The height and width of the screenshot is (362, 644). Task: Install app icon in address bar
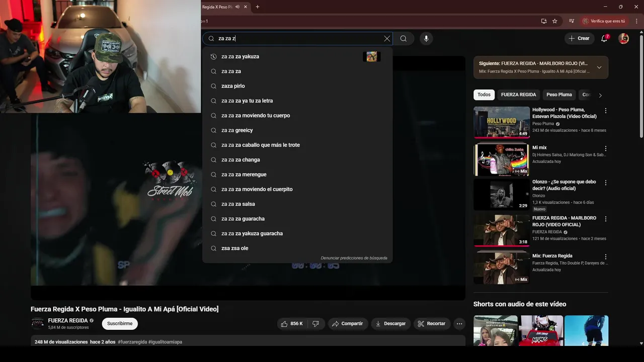(544, 21)
